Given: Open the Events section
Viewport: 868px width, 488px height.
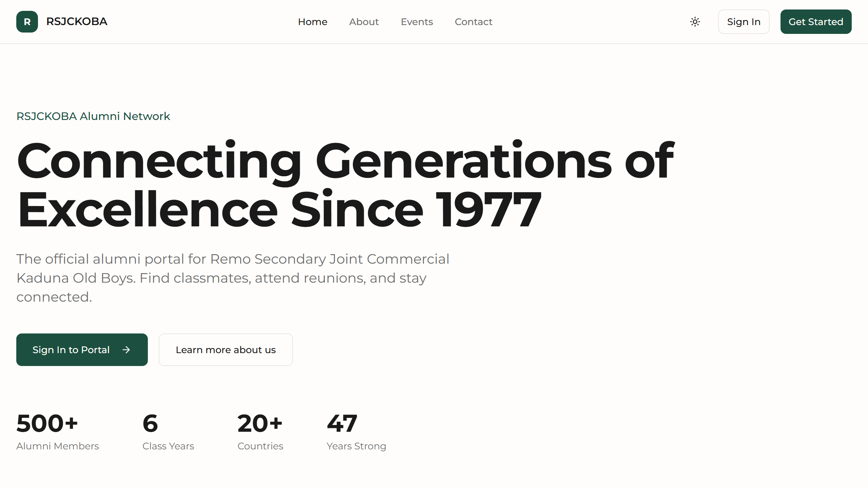Looking at the screenshot, I should point(417,22).
